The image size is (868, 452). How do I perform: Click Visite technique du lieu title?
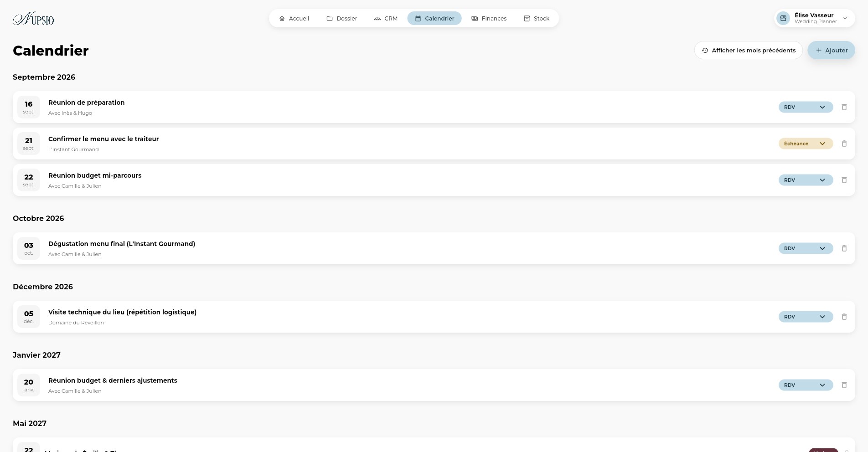[x=122, y=312]
